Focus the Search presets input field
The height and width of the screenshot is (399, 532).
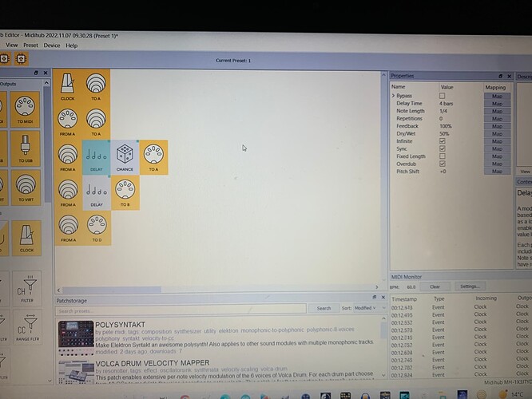pos(181,310)
